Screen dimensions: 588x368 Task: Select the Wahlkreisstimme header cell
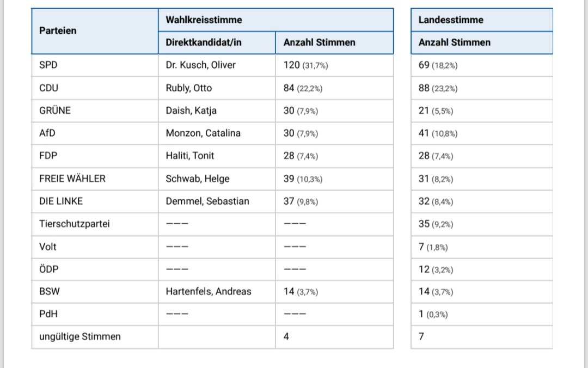coord(204,20)
